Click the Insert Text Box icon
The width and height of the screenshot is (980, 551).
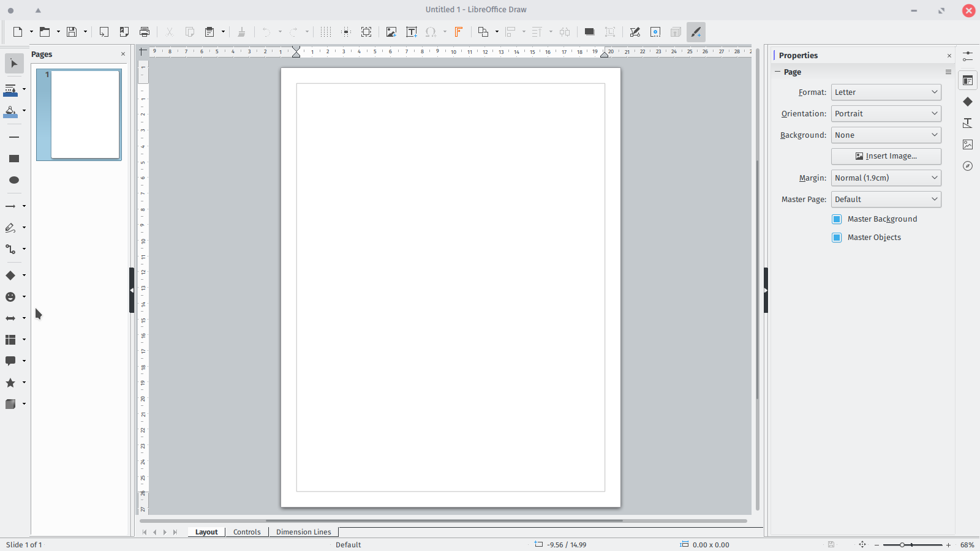(x=412, y=32)
